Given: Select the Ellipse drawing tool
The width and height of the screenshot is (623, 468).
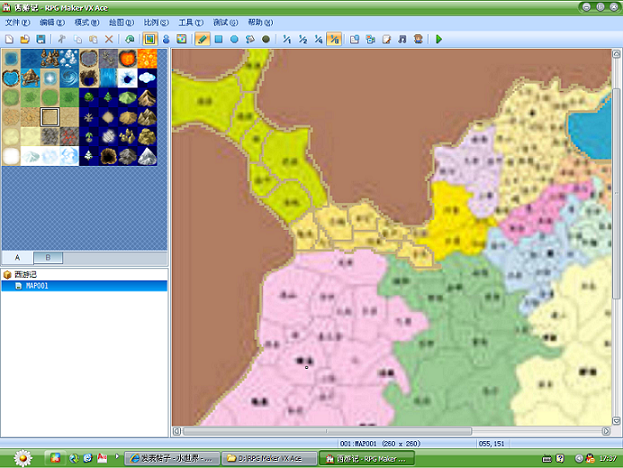Looking at the screenshot, I should point(234,39).
